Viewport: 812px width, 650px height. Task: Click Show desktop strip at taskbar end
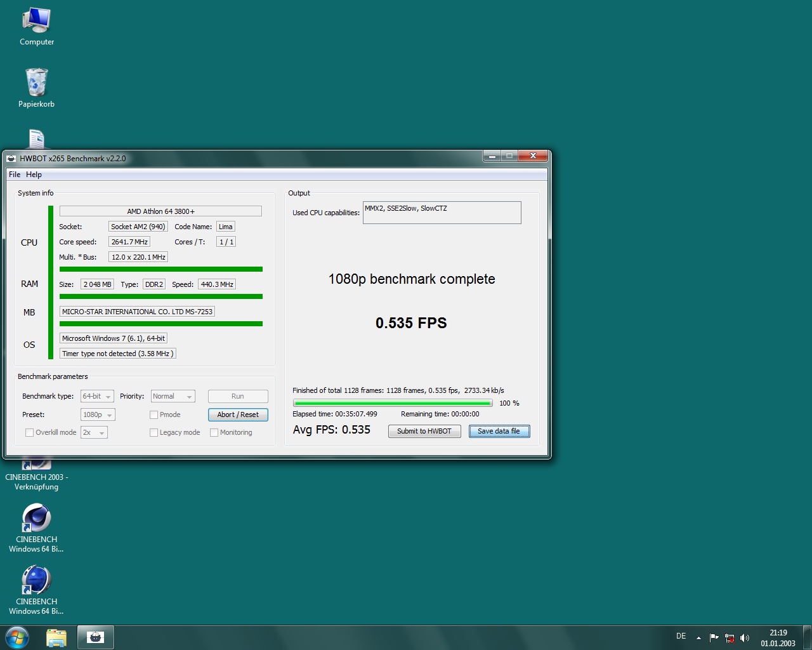pos(808,637)
